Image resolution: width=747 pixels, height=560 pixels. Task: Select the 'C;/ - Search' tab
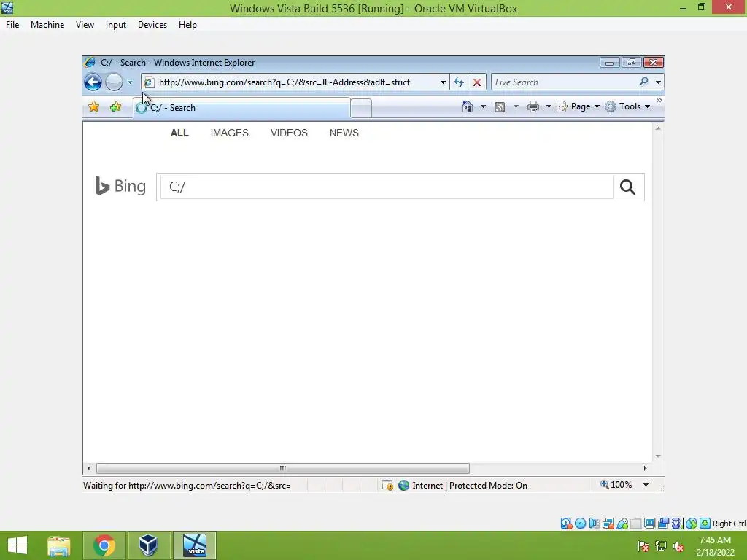[x=242, y=108]
